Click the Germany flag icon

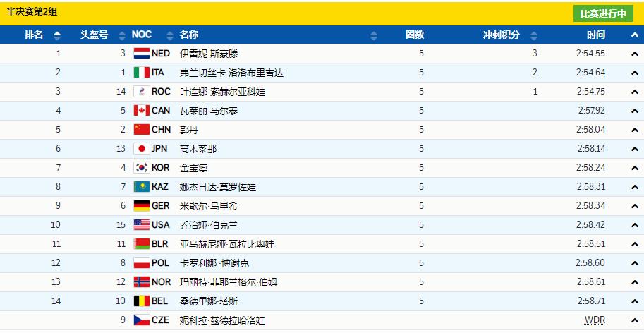(x=142, y=206)
